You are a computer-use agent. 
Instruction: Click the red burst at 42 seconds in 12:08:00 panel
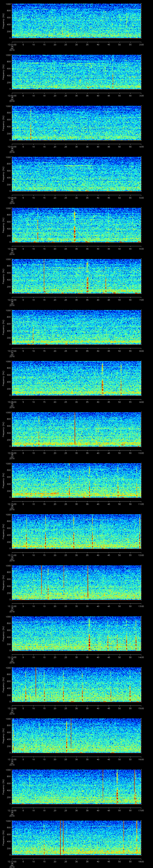click(102, 378)
